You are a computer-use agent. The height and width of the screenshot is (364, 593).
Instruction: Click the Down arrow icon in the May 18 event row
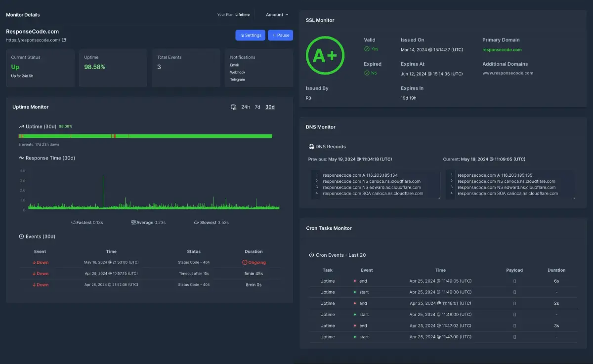pyautogui.click(x=34, y=263)
